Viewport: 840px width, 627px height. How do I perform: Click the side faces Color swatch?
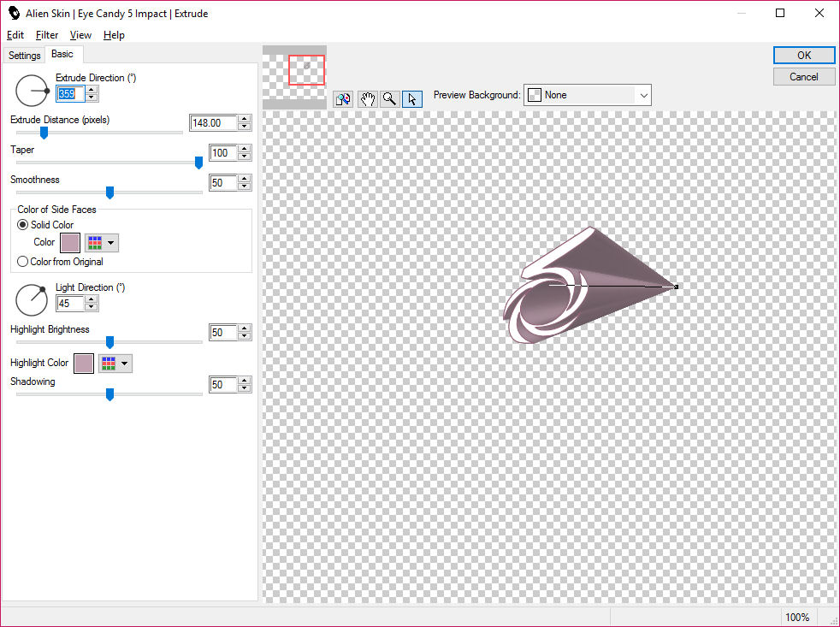click(x=70, y=243)
